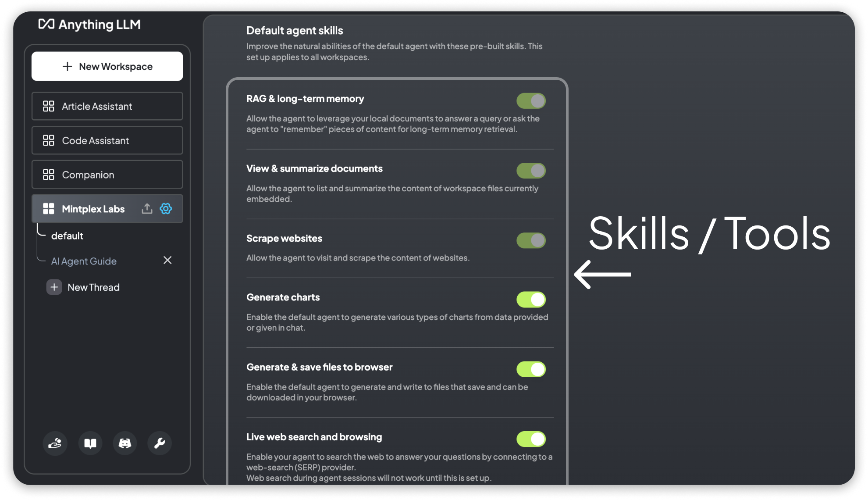Open the workspace settings gear icon
868x500 pixels.
[x=166, y=209]
